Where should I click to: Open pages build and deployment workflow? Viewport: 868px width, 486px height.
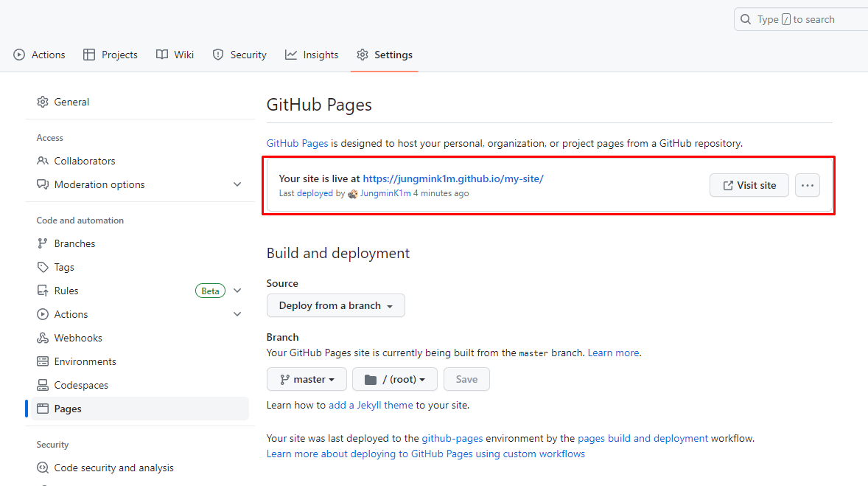[x=643, y=438]
